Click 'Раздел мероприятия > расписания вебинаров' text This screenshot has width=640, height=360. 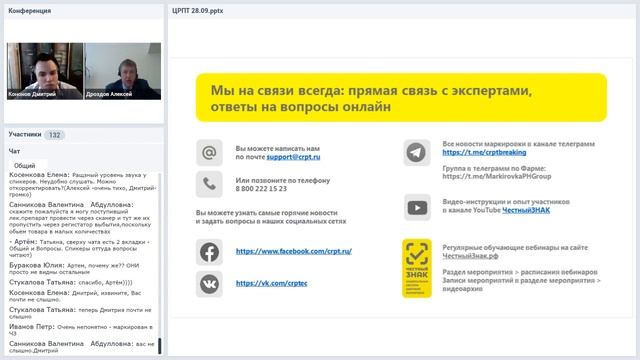[520, 272]
